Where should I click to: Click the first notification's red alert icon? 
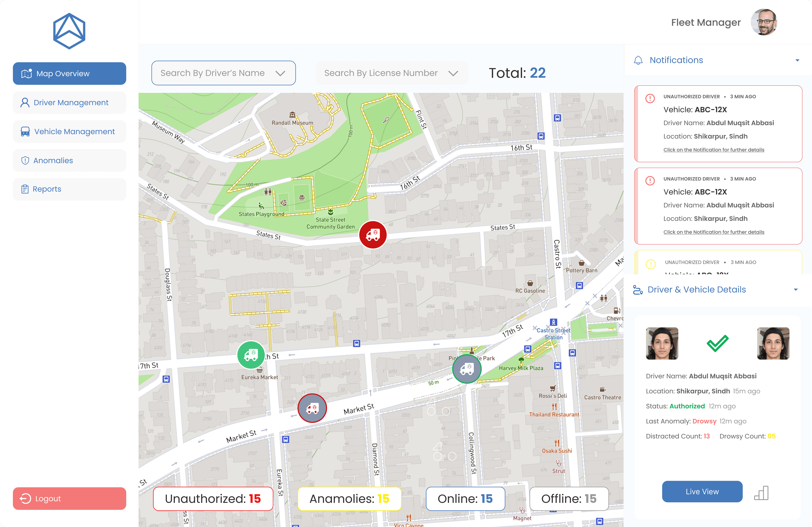(650, 98)
